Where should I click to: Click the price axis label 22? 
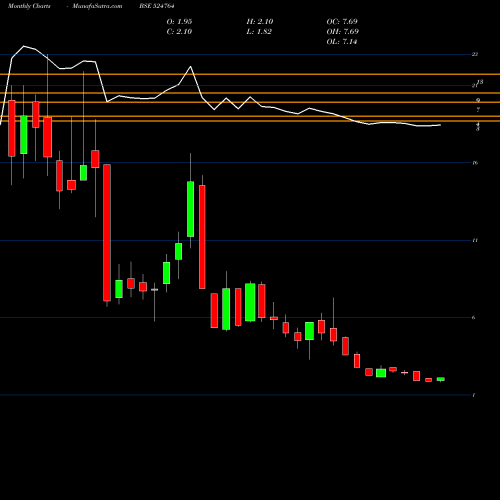(x=475, y=54)
